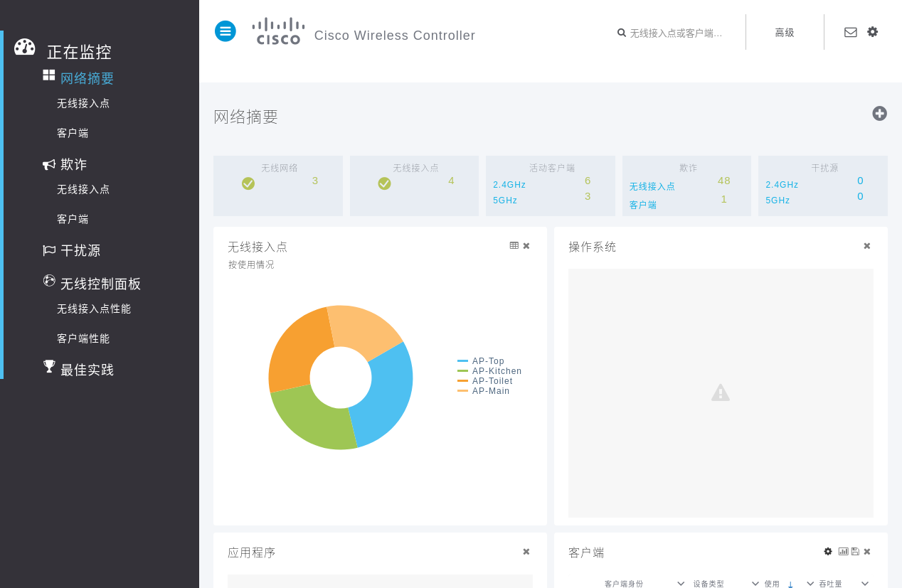Expand the 设备类型 column dropdown
Viewport: 902px width, 588px height.
pyautogui.click(x=755, y=583)
